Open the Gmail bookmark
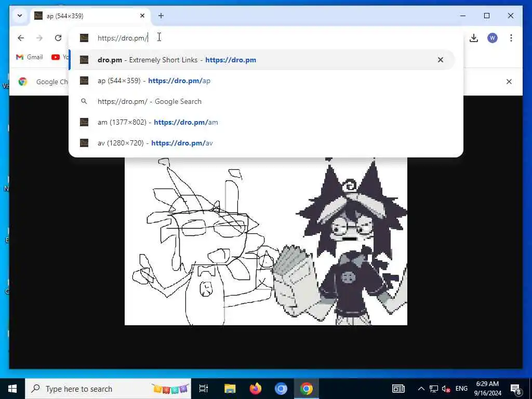Image resolution: width=532 pixels, height=399 pixels. [x=30, y=57]
